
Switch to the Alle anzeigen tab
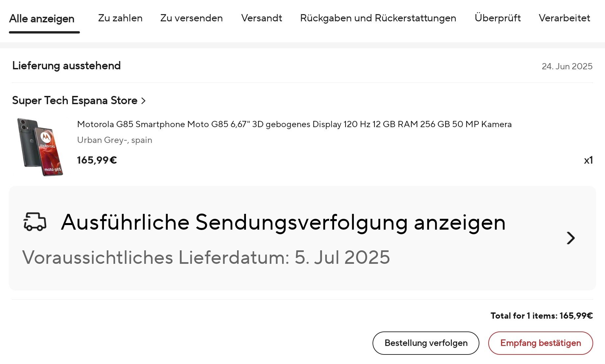(x=42, y=19)
